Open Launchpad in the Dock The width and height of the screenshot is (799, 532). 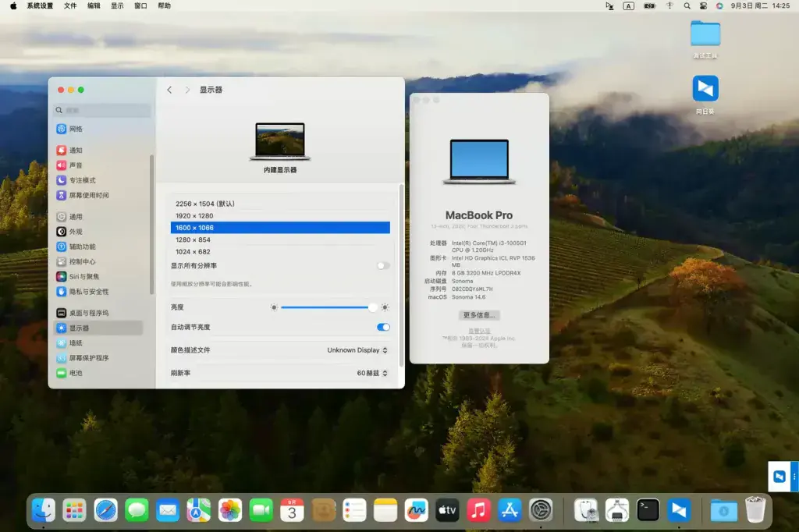(74, 510)
